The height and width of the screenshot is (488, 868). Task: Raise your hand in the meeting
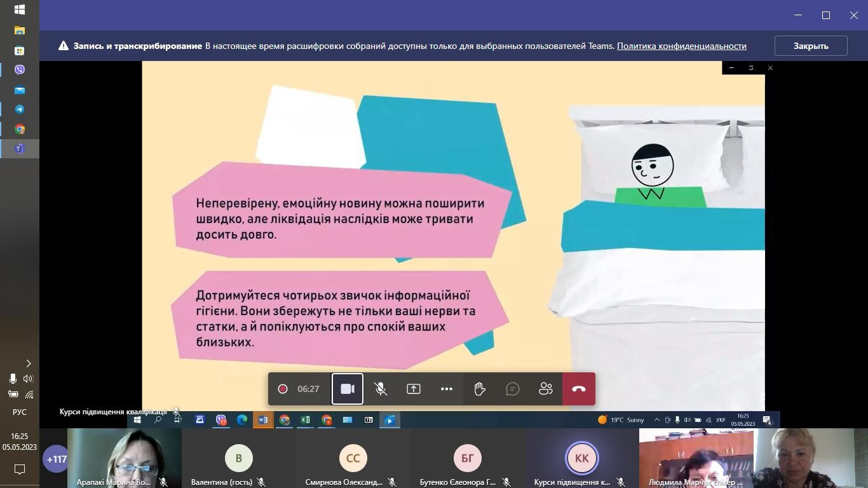pos(480,389)
